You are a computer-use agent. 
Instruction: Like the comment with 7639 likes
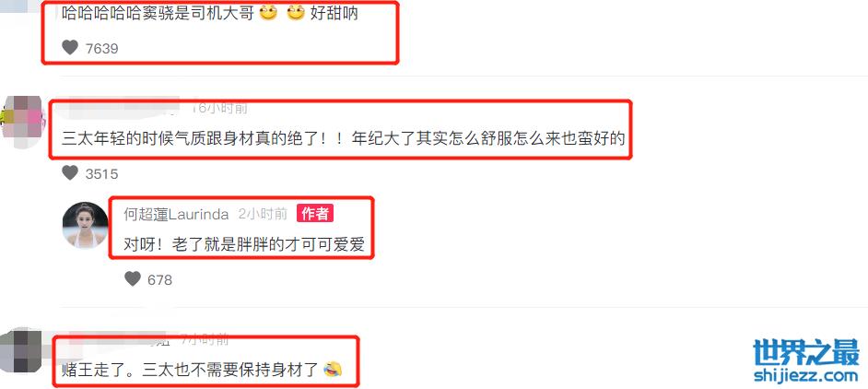(x=70, y=48)
